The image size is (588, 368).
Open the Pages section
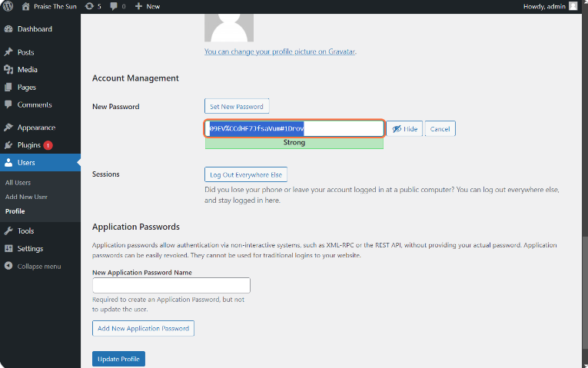click(26, 88)
